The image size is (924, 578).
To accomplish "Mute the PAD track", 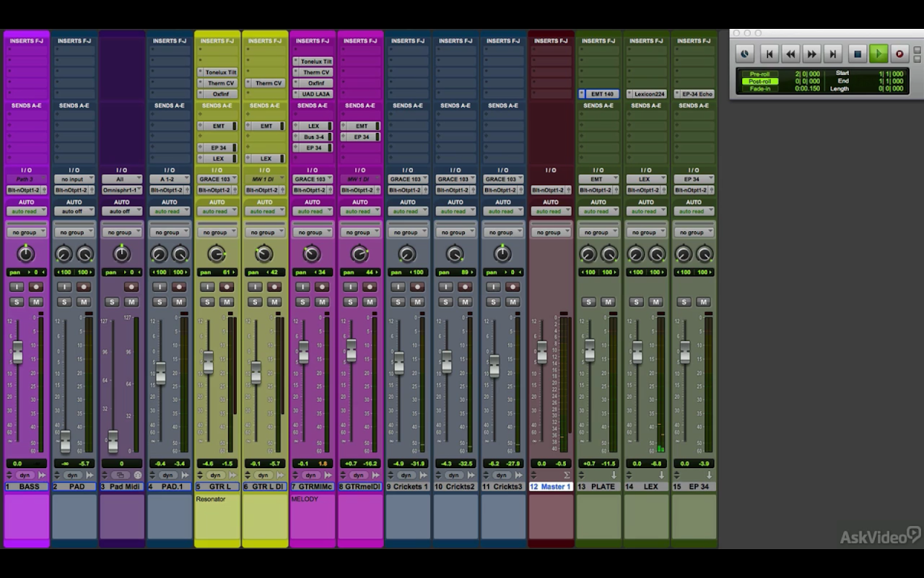I will (84, 302).
